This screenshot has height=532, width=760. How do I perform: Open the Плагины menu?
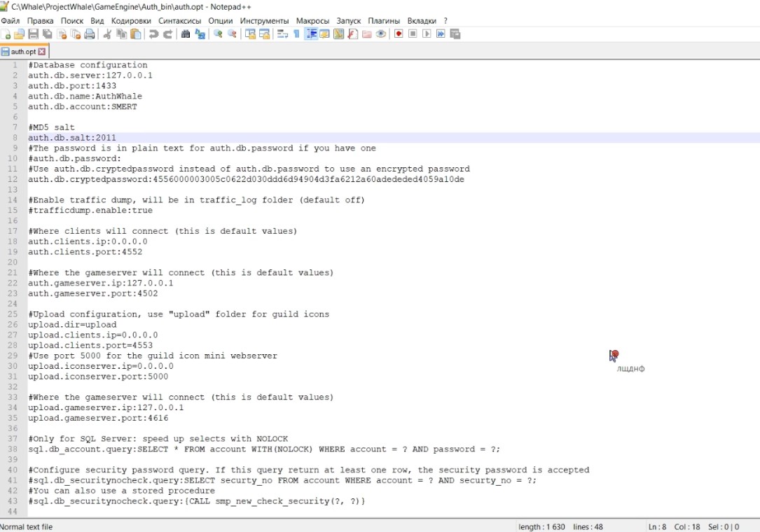384,21
